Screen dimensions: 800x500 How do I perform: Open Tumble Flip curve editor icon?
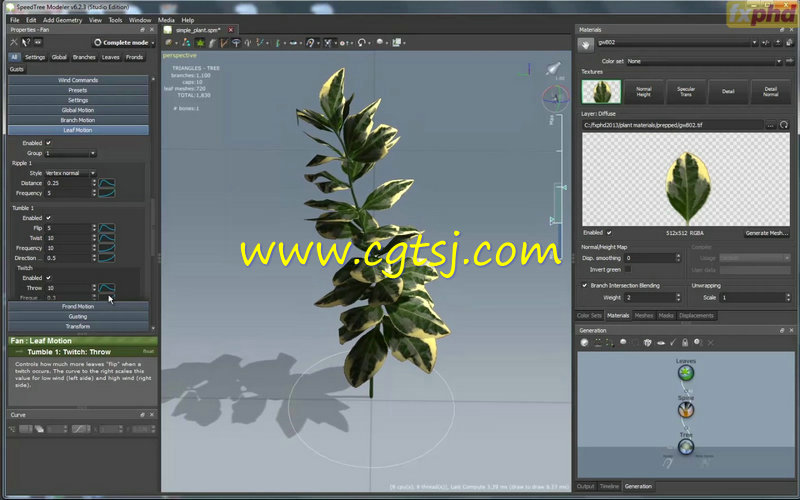pos(107,228)
